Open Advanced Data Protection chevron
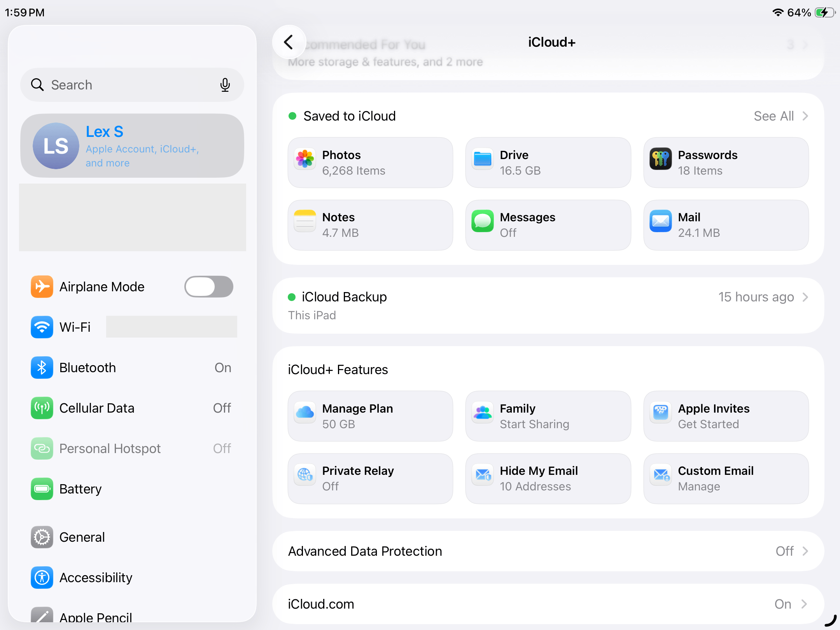This screenshot has width=840, height=630. click(x=805, y=551)
